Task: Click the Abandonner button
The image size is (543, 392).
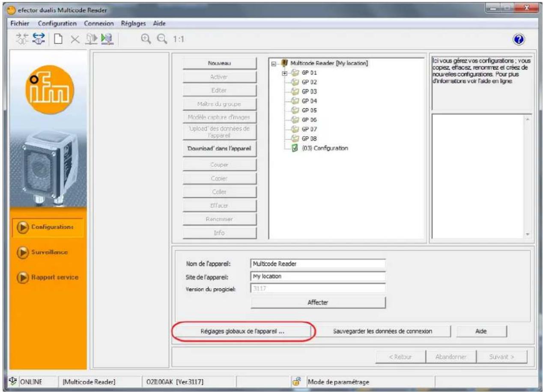Action: click(451, 356)
